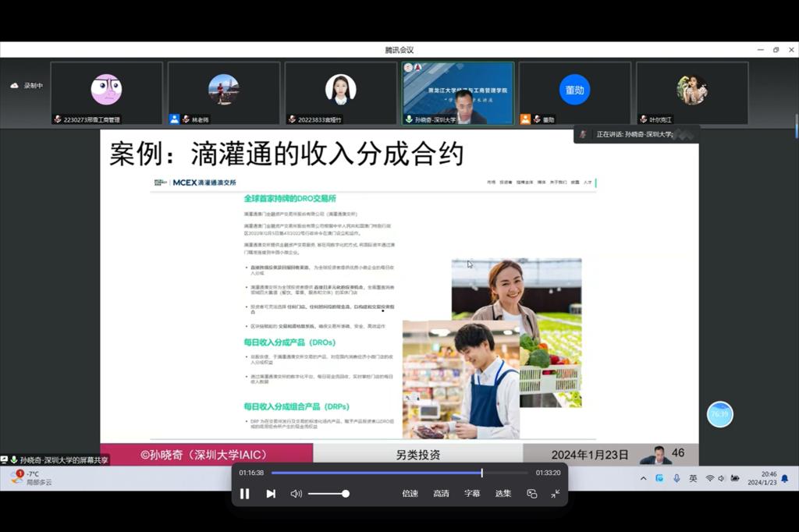
Task: Click the video progress bar handle
Action: click(x=481, y=473)
